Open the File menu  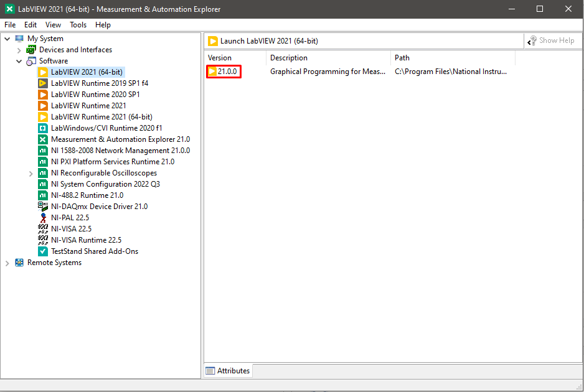[x=10, y=25]
